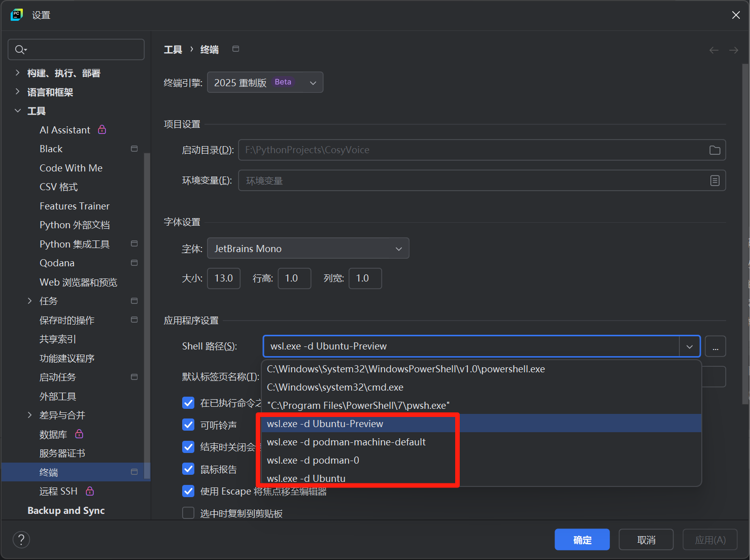
Task: Click the lock icon beside 远程 SSH
Action: pyautogui.click(x=90, y=491)
